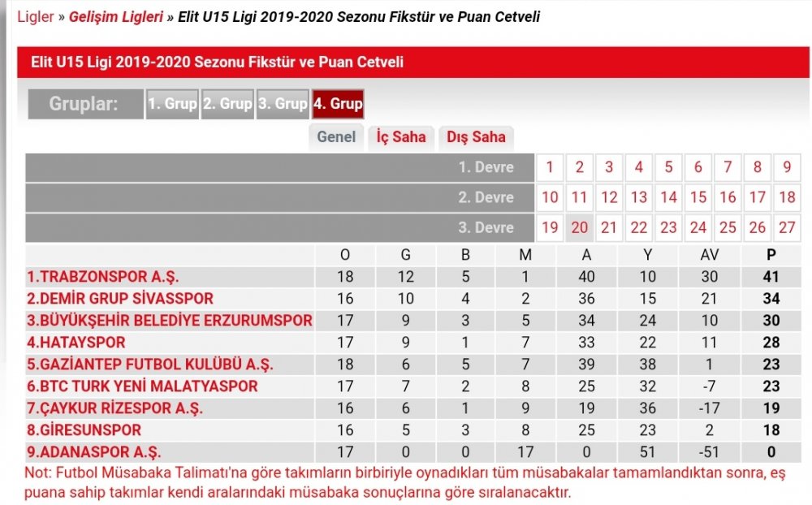Select the 2. Grup tab

pyautogui.click(x=227, y=104)
